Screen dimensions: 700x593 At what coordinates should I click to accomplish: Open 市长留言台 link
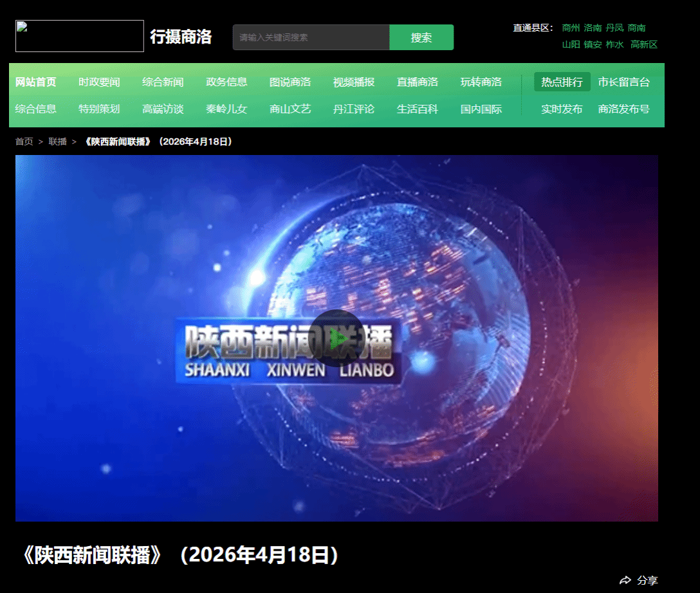point(623,82)
